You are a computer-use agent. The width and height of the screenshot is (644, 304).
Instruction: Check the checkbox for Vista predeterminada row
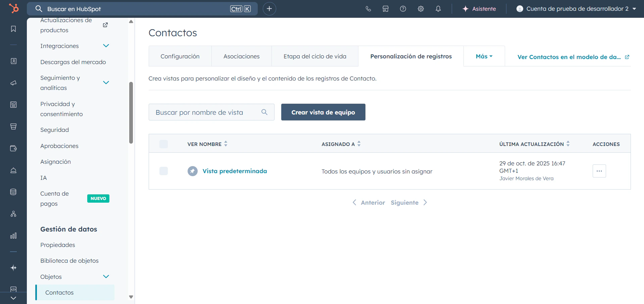[163, 171]
